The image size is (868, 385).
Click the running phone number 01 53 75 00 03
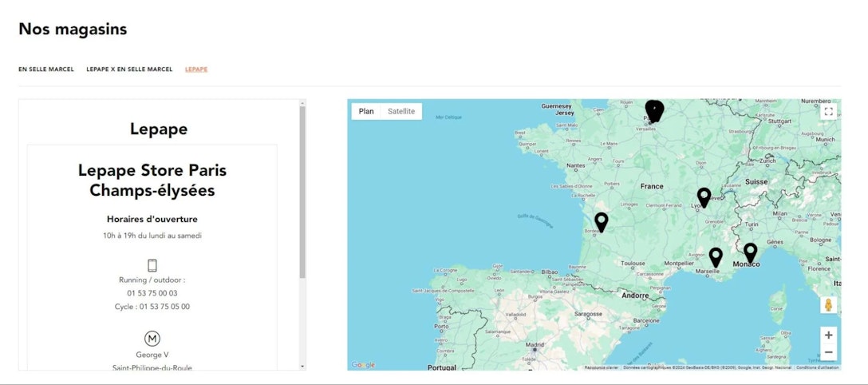click(x=152, y=293)
